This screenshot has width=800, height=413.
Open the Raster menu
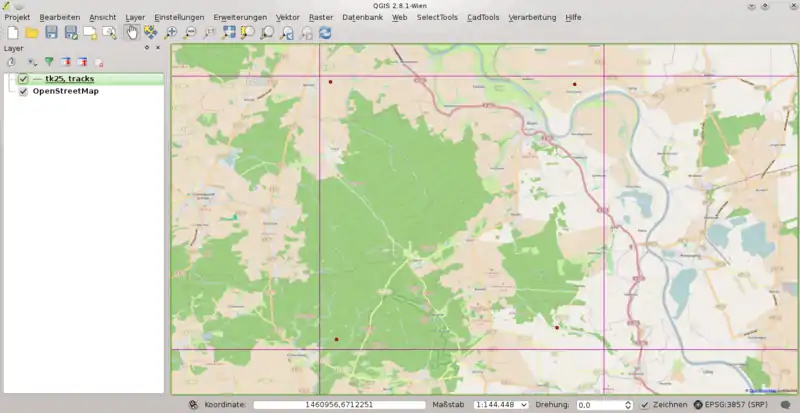pyautogui.click(x=321, y=17)
